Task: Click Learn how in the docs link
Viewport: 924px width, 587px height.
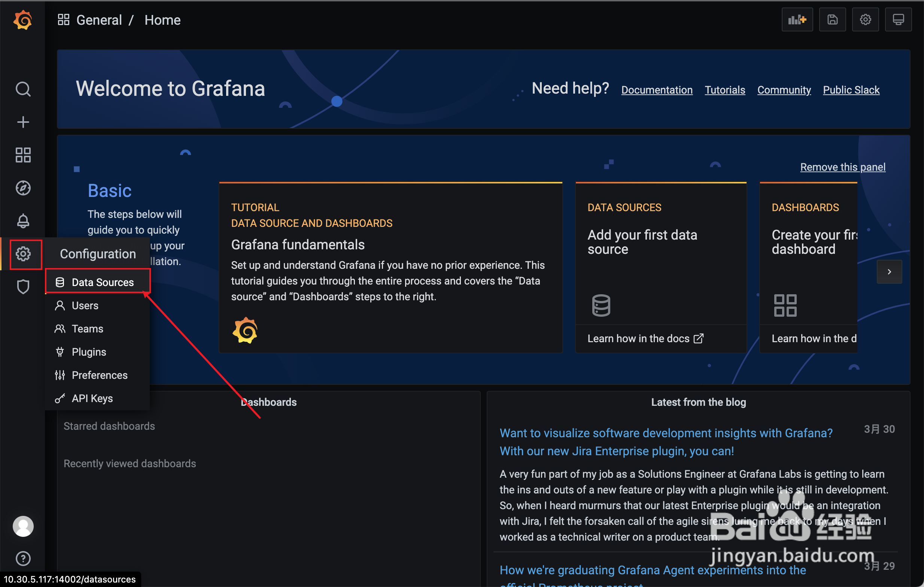Action: tap(645, 338)
